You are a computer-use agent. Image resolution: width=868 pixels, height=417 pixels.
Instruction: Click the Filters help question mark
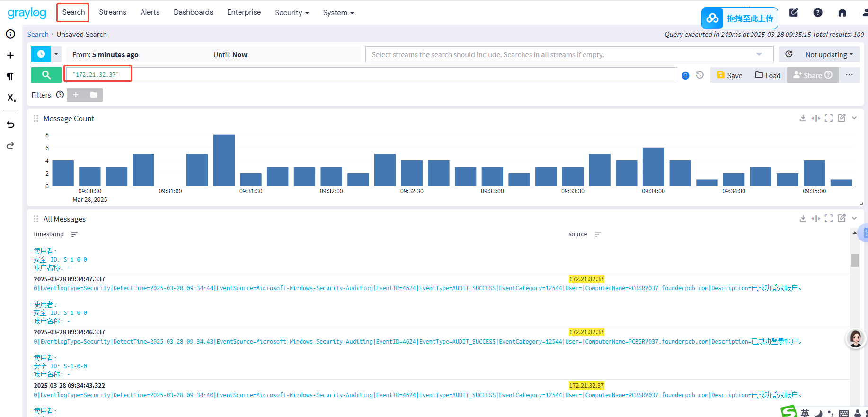point(60,95)
